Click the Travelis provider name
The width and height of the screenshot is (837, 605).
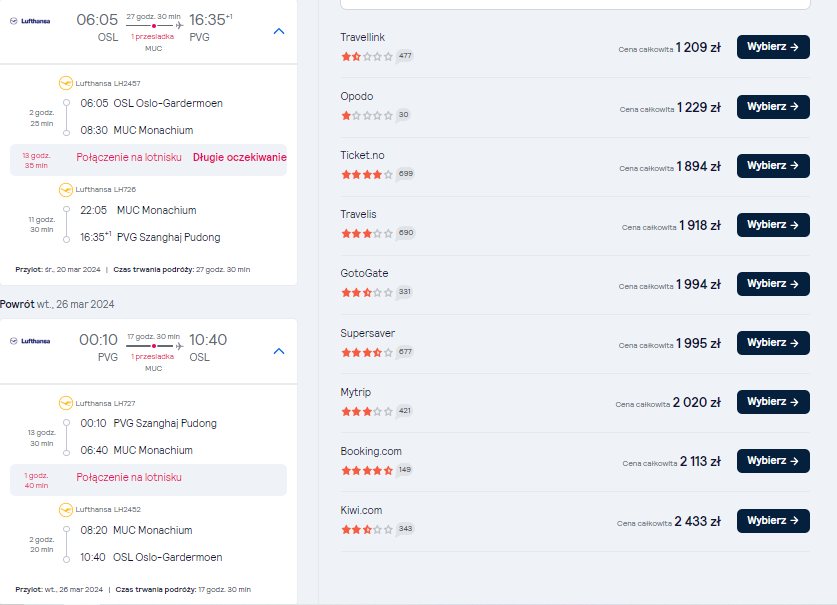pyautogui.click(x=358, y=214)
